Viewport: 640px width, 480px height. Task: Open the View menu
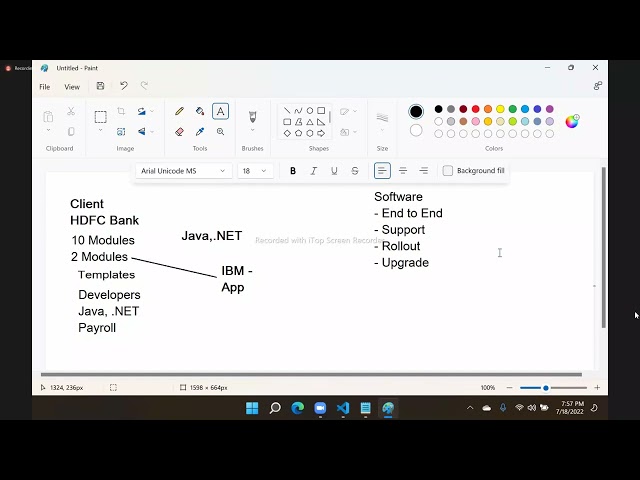[72, 87]
